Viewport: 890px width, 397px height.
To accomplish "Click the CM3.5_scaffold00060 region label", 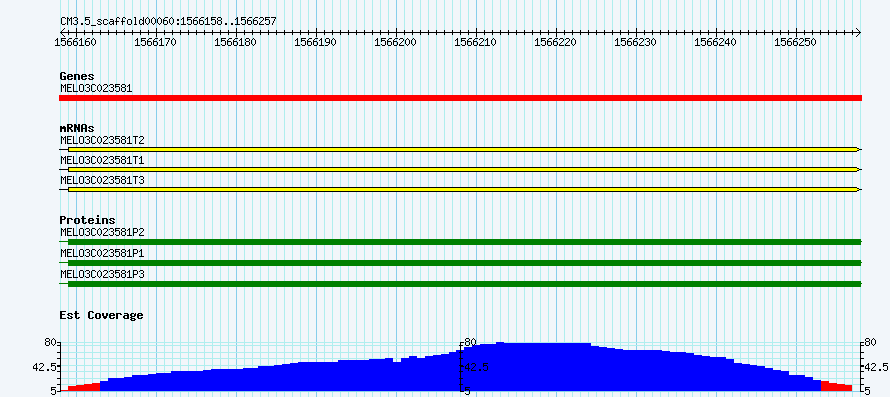I will (168, 21).
